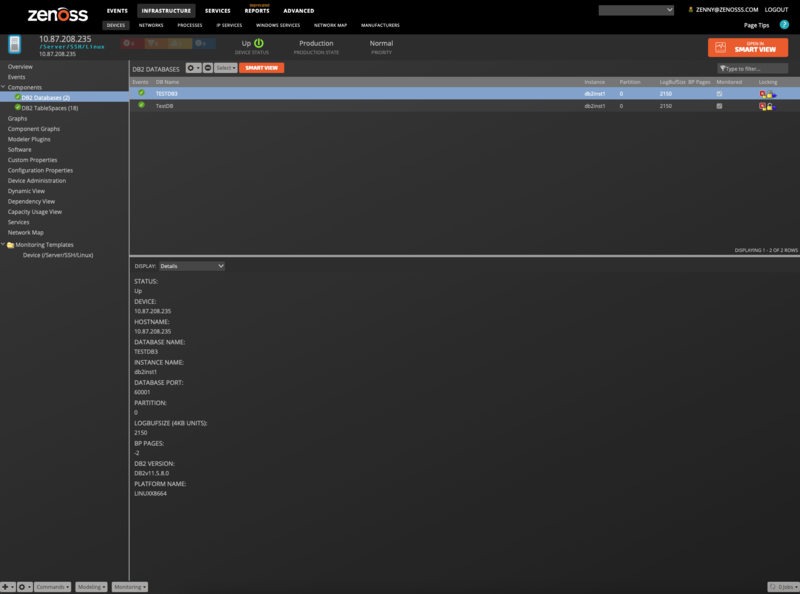Open the 0 Jobs button
The height and width of the screenshot is (594, 800).
tap(783, 587)
